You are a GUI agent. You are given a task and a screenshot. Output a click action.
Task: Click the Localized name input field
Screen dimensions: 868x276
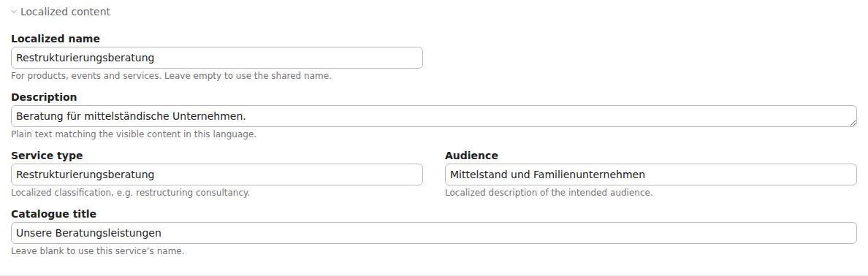pyautogui.click(x=217, y=58)
